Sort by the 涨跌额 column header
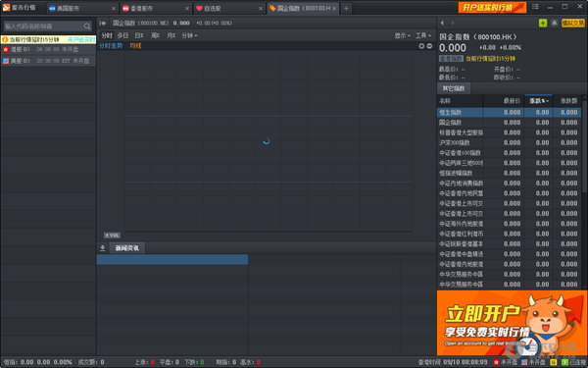 tap(568, 101)
